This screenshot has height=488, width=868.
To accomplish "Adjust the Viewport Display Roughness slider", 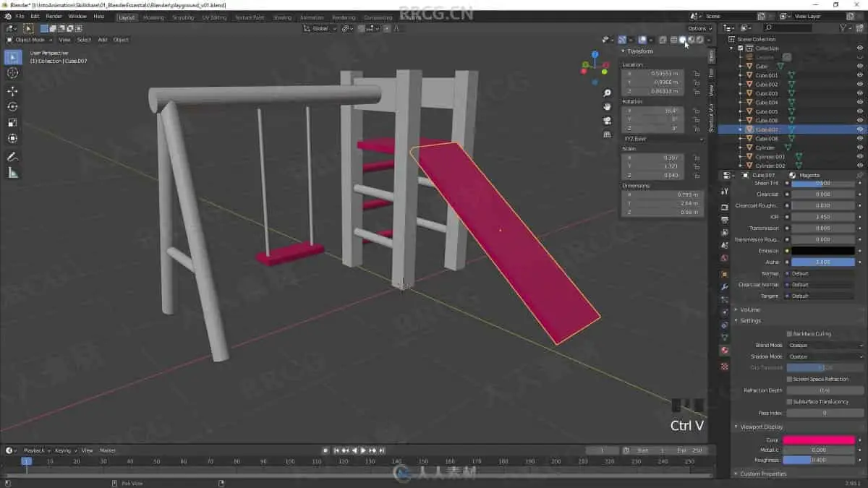I will [x=819, y=460].
